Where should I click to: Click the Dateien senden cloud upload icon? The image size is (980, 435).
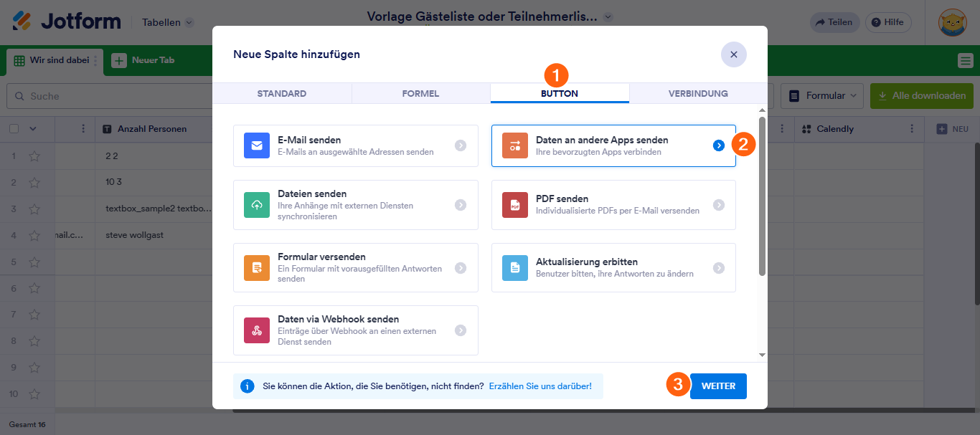pos(256,205)
